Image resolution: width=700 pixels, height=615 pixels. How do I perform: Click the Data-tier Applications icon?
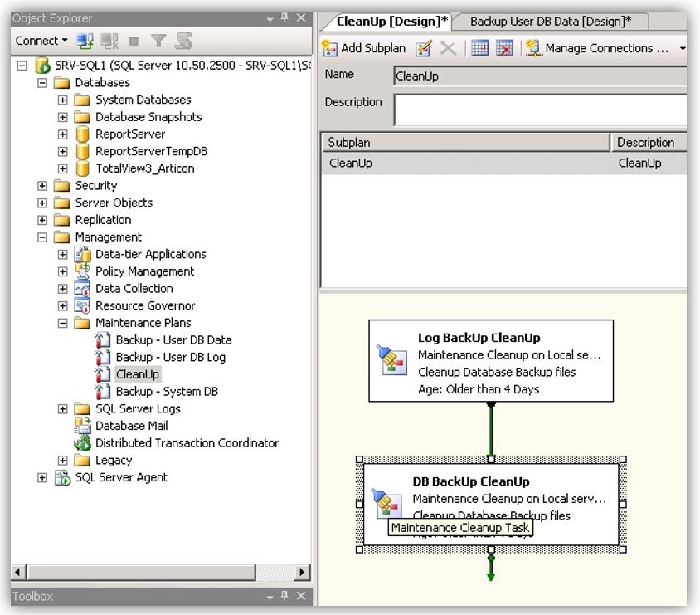click(x=83, y=254)
